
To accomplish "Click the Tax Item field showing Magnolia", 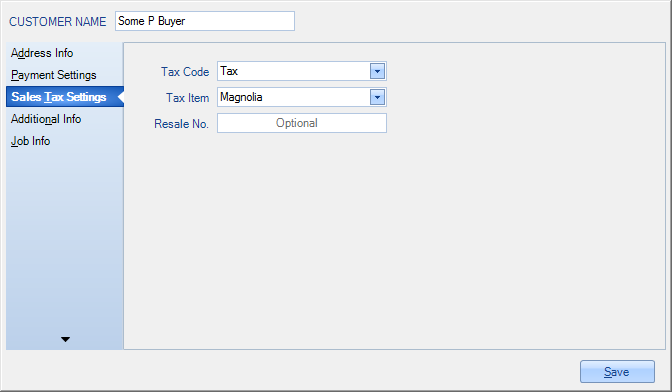I will [294, 97].
